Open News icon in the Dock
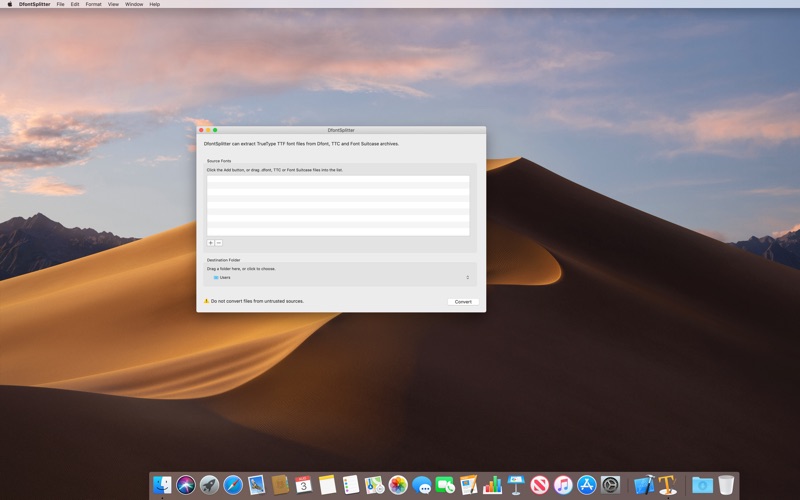This screenshot has height=500, width=800. tap(539, 485)
